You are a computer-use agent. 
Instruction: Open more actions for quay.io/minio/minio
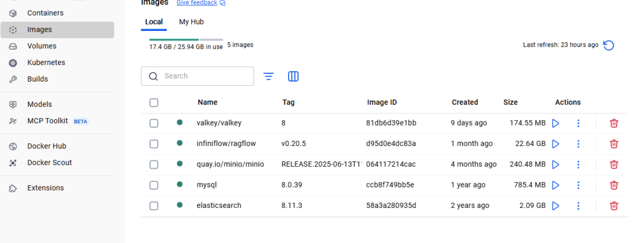[578, 164]
